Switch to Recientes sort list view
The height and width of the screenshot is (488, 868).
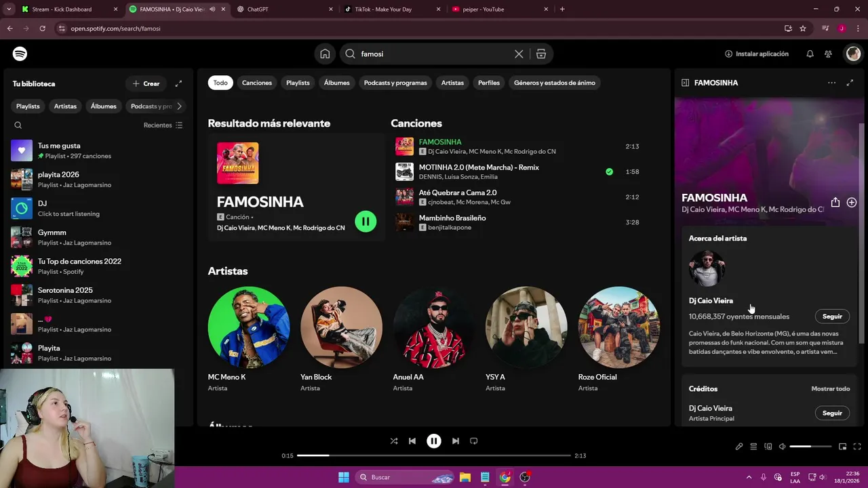163,125
